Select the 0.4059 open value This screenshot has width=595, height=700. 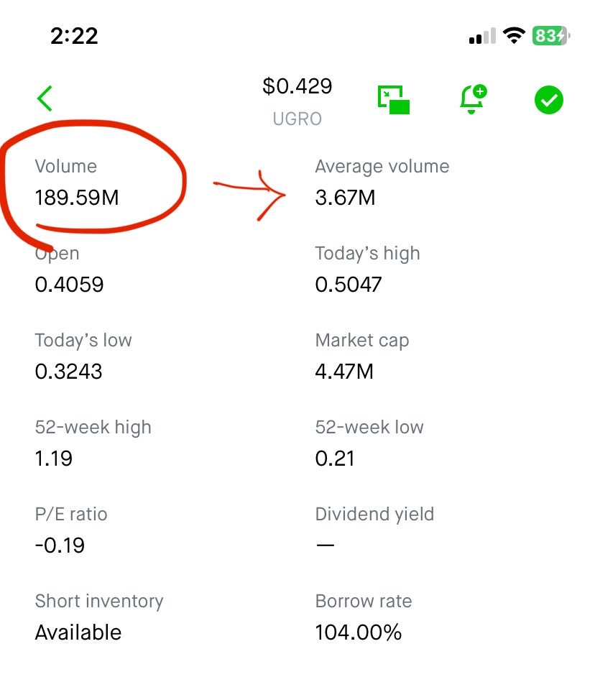click(69, 285)
